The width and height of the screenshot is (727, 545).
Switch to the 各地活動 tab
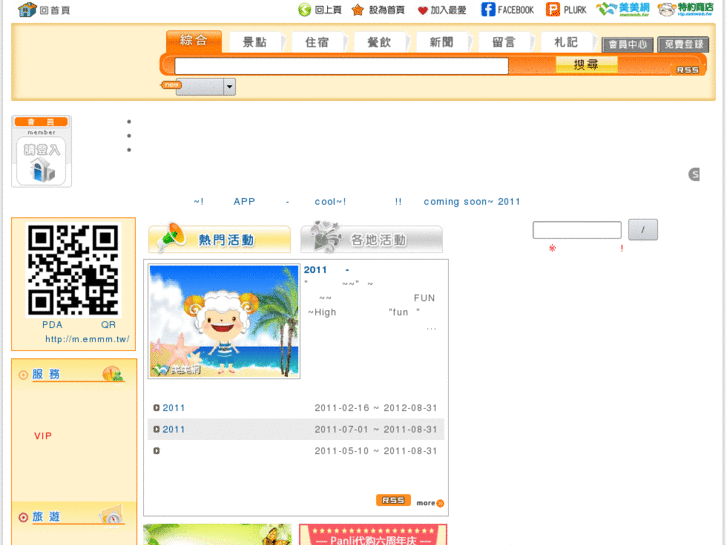tap(371, 238)
